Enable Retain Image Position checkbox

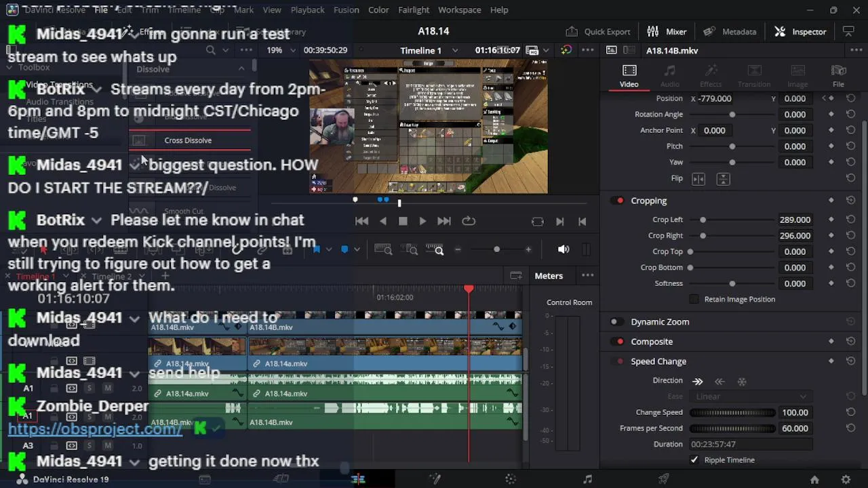pyautogui.click(x=694, y=299)
